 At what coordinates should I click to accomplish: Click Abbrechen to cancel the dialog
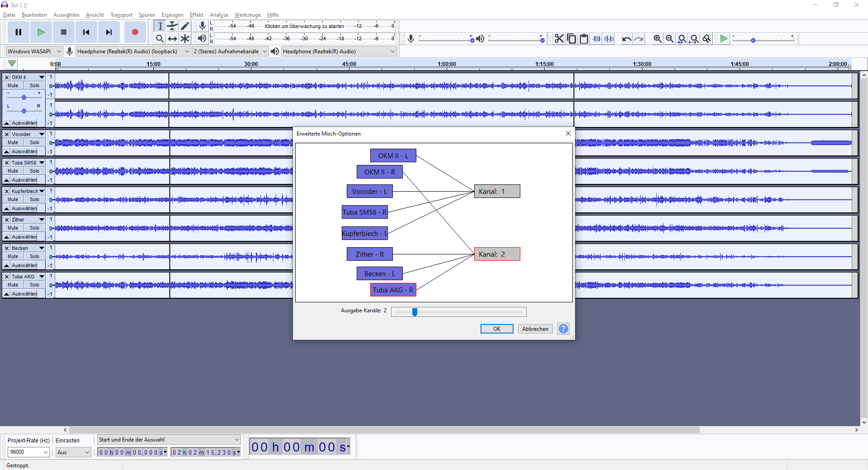[x=535, y=329]
